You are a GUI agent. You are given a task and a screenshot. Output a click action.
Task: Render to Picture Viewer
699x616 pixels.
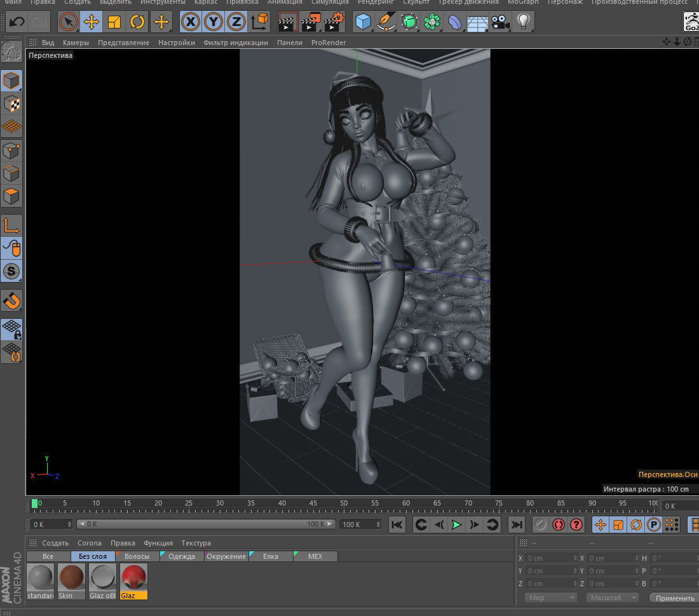pos(311,22)
